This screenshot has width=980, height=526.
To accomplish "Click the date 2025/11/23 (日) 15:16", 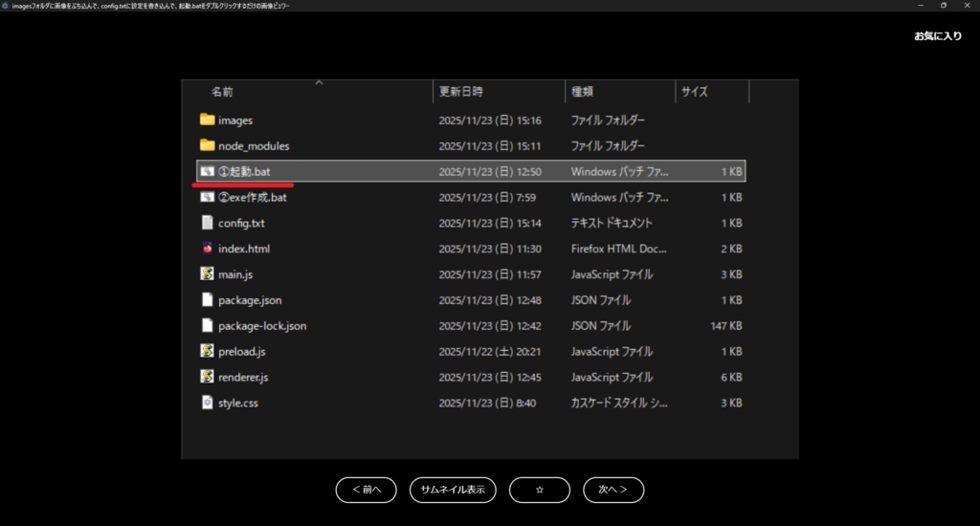I will [x=490, y=121].
